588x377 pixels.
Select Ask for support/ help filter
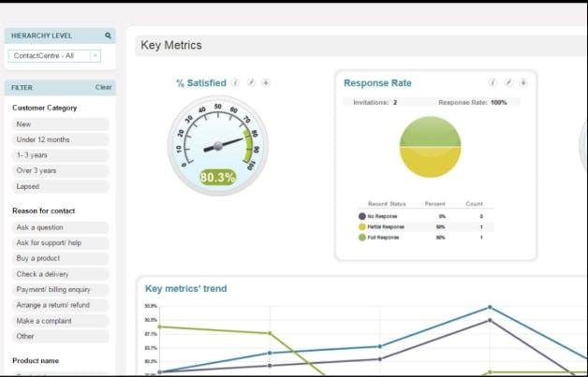60,243
